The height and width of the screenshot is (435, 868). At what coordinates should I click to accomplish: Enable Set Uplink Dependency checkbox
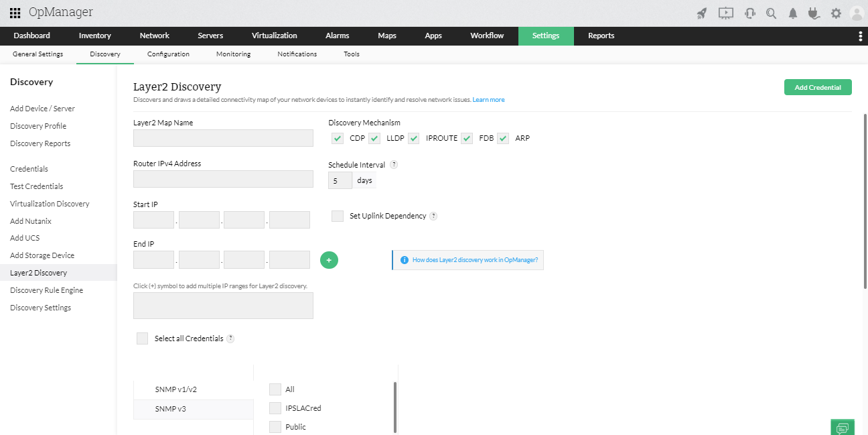point(338,216)
